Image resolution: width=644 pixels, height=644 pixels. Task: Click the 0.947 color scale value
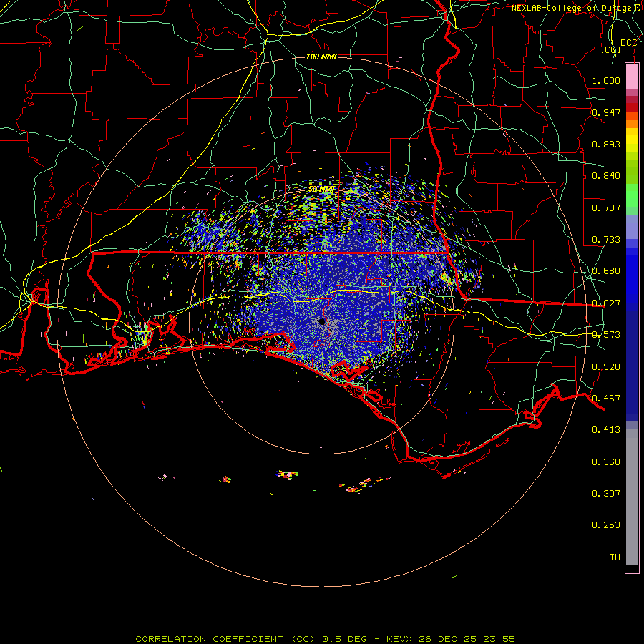pos(606,112)
